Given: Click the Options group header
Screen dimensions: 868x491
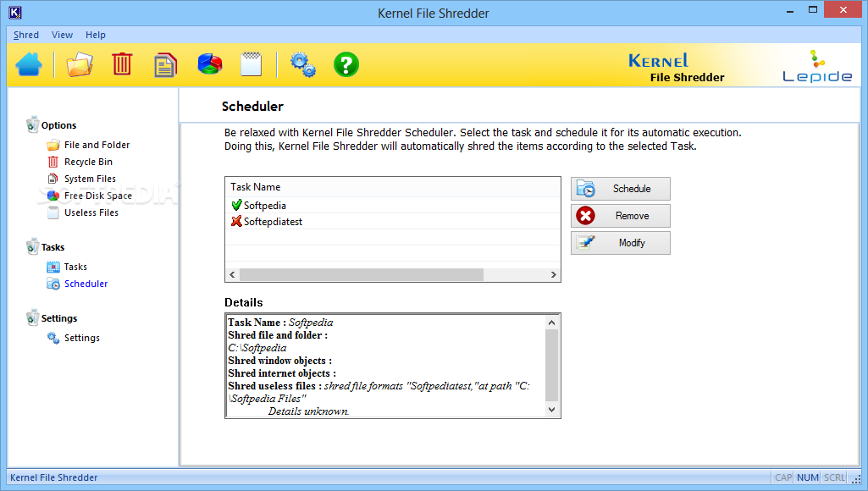Looking at the screenshot, I should (58, 125).
